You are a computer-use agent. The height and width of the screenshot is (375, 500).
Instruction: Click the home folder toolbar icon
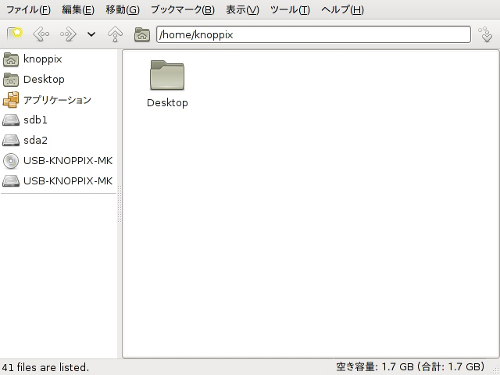click(x=142, y=34)
